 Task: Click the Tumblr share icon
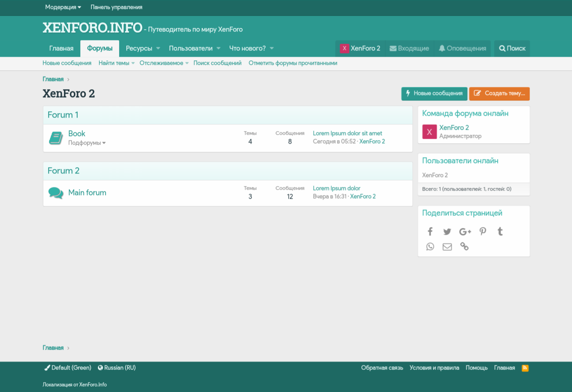tap(500, 232)
